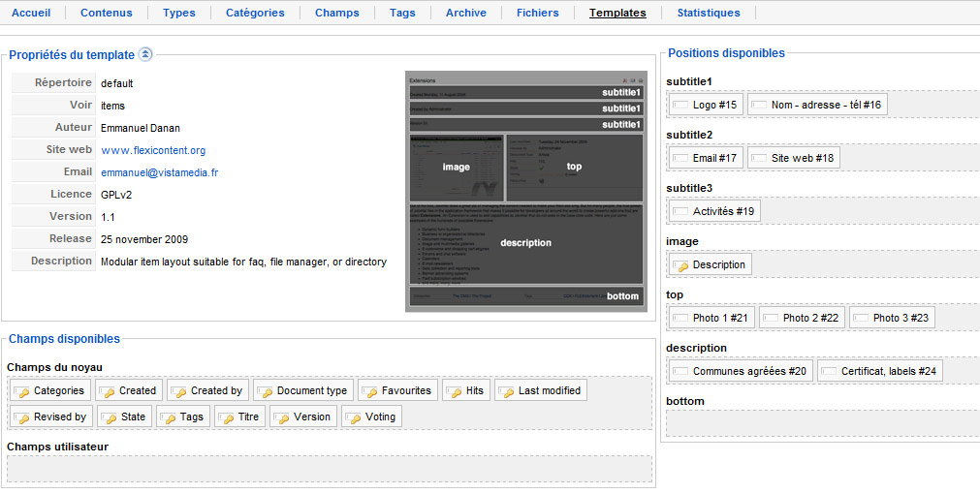Visit the www.flexicontent.org link
The width and height of the screenshot is (980, 494).
coord(153,150)
